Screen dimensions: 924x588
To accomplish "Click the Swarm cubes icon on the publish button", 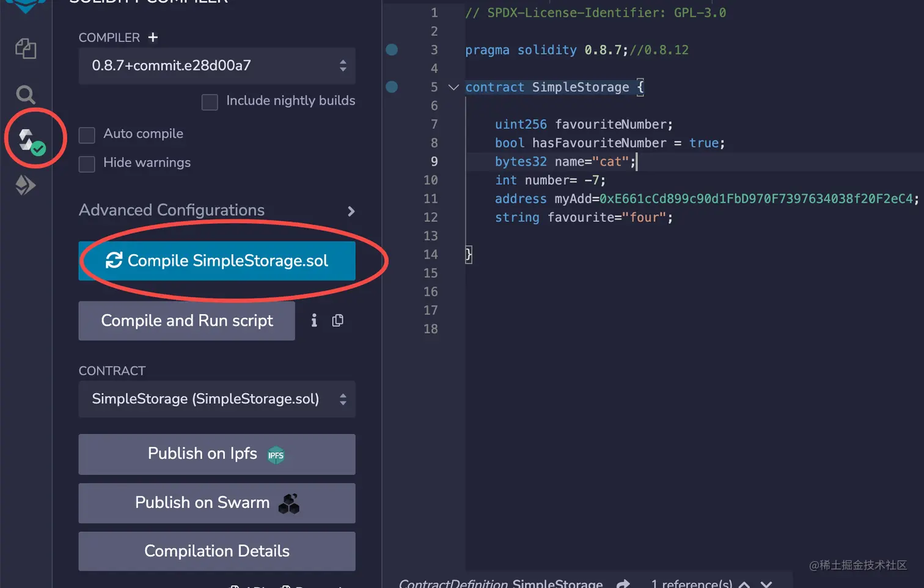I will (x=289, y=503).
